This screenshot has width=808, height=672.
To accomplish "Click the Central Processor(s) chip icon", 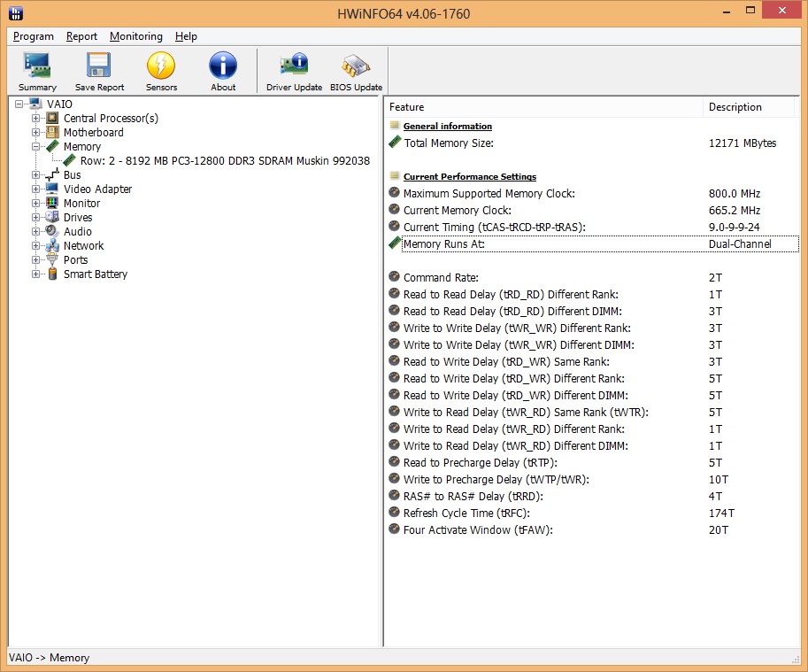I will pos(52,118).
